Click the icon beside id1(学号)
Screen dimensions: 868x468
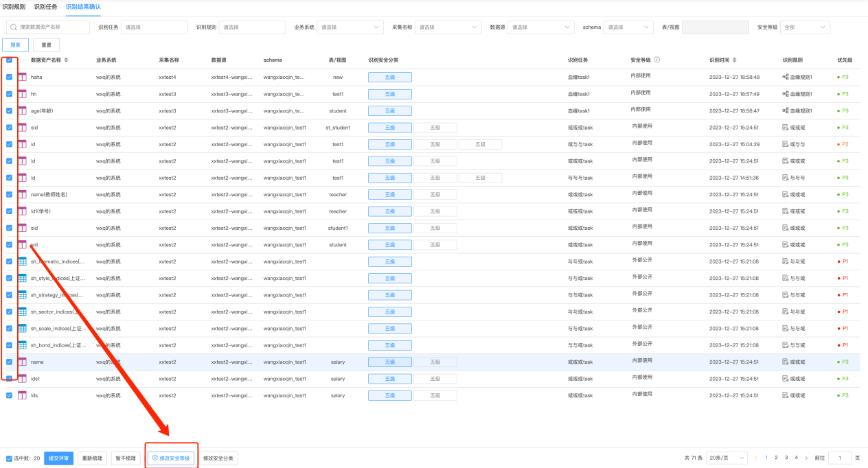(22, 211)
